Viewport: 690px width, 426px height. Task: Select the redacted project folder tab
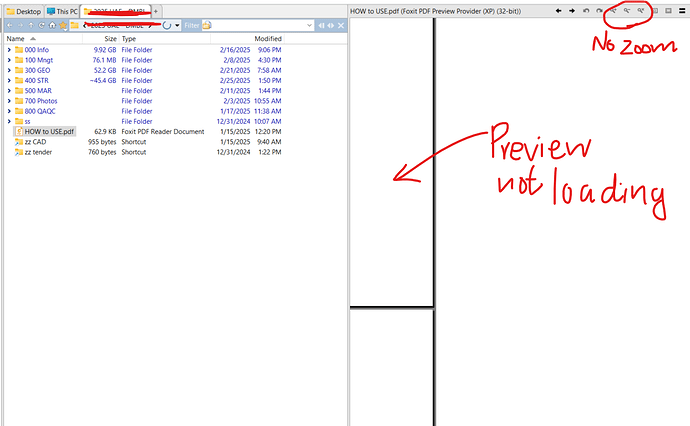click(116, 11)
